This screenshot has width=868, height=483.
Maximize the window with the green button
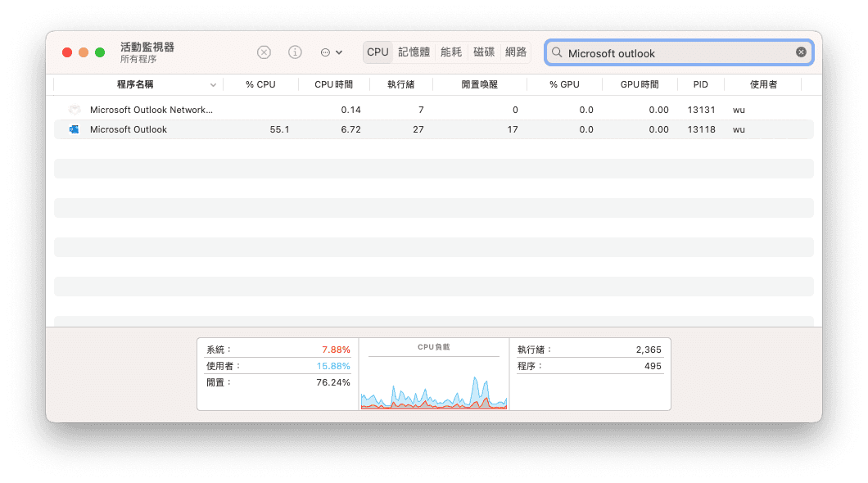pyautogui.click(x=100, y=52)
